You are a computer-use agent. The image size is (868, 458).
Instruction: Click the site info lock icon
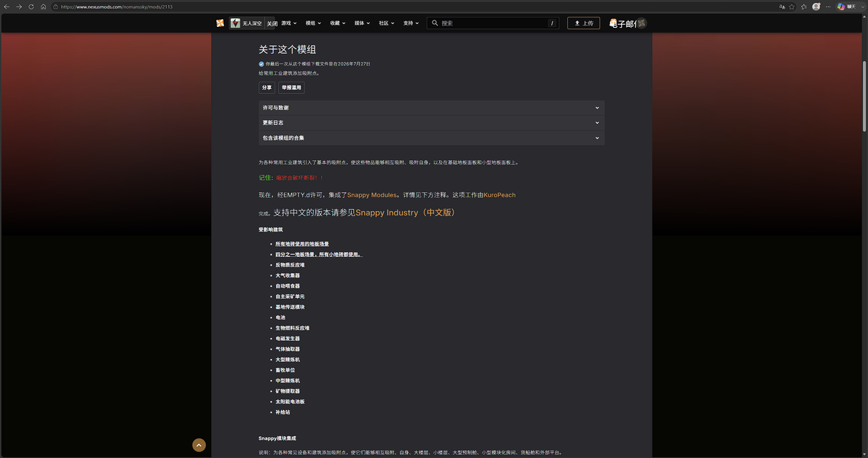(x=55, y=7)
